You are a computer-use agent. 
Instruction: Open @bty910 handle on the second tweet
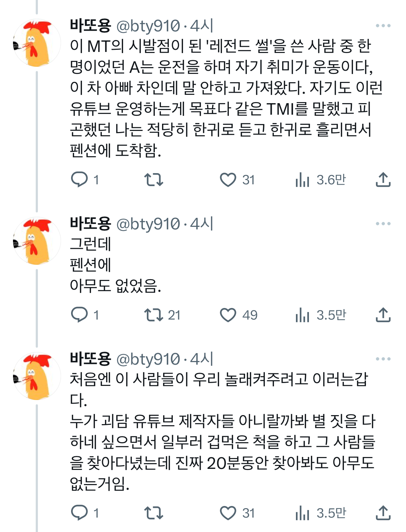click(x=148, y=224)
